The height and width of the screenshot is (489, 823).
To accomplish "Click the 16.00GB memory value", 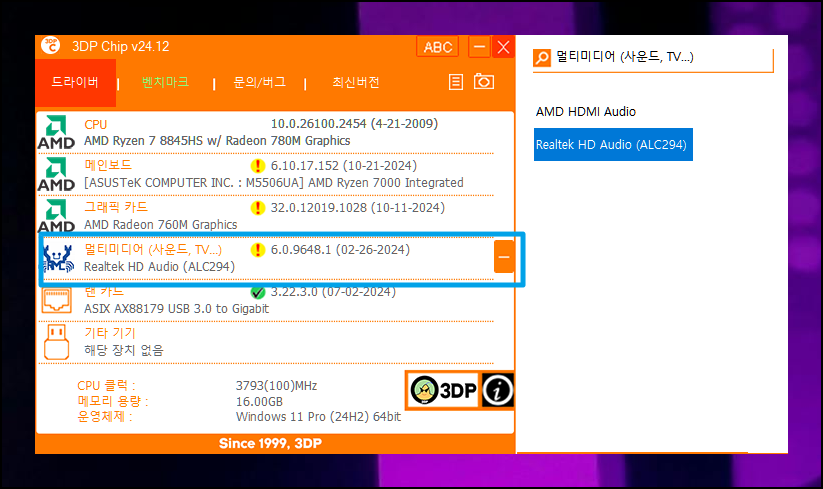I will click(x=259, y=401).
